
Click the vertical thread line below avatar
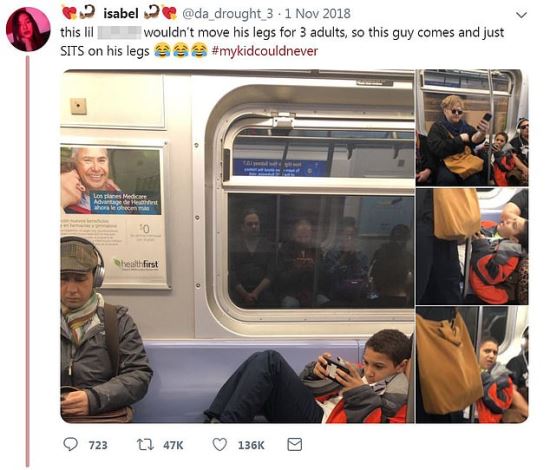[28, 261]
